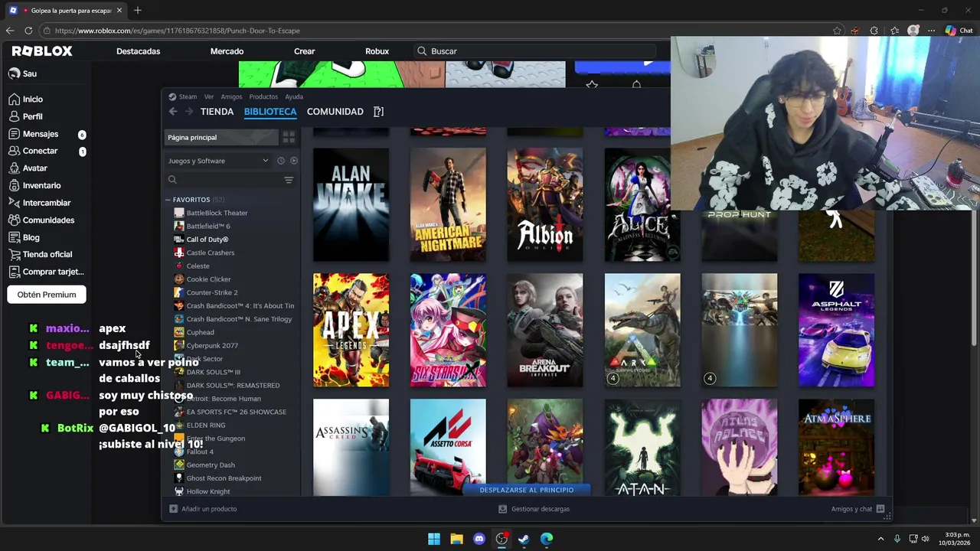Screen dimensions: 980x551
Task: Click the Roblox Inicio home icon
Action: [x=14, y=99]
